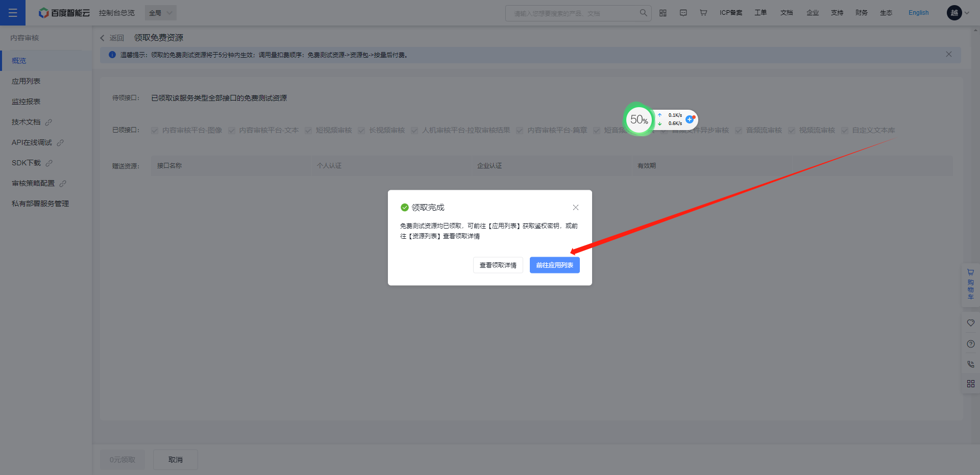
Task: Click the phone support icon on right
Action: [970, 364]
